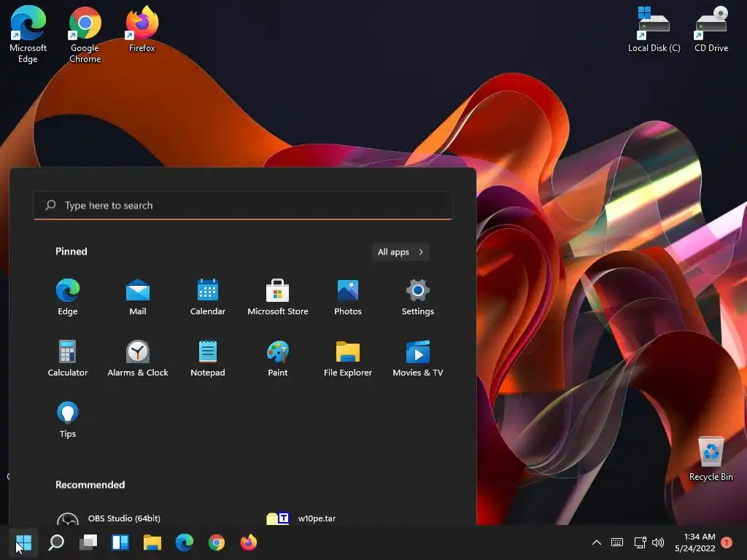The height and width of the screenshot is (560, 747).
Task: Open notification badge in tray
Action: tap(727, 542)
